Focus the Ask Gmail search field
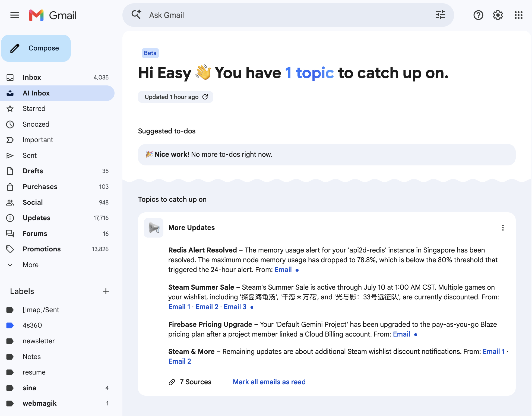Image resolution: width=532 pixels, height=416 pixels. click(x=288, y=15)
